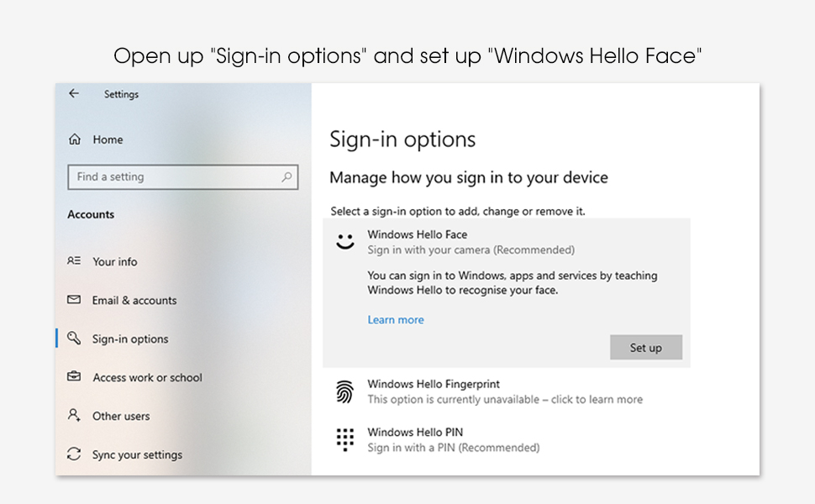Click the Sync your settings icon

pos(74,454)
